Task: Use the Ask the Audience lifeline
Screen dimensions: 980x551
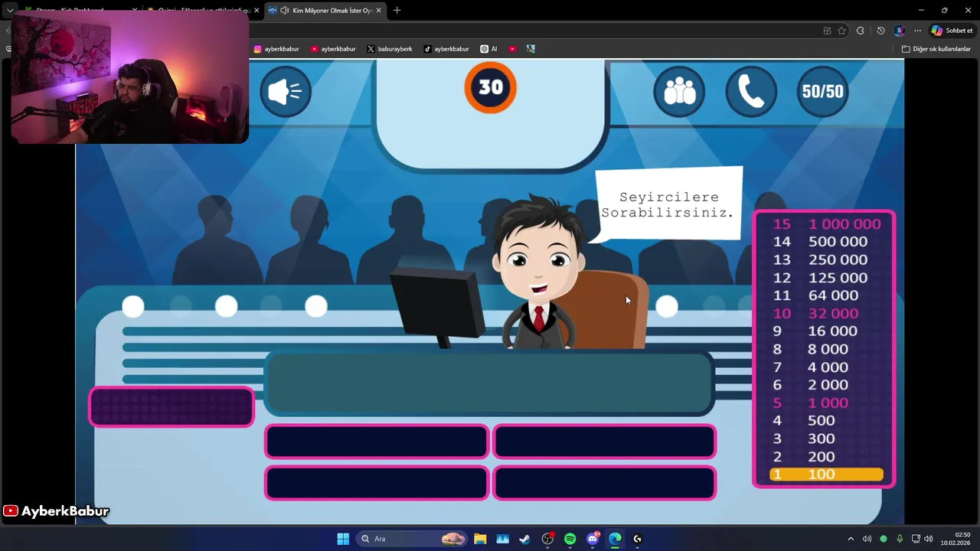Action: point(679,91)
